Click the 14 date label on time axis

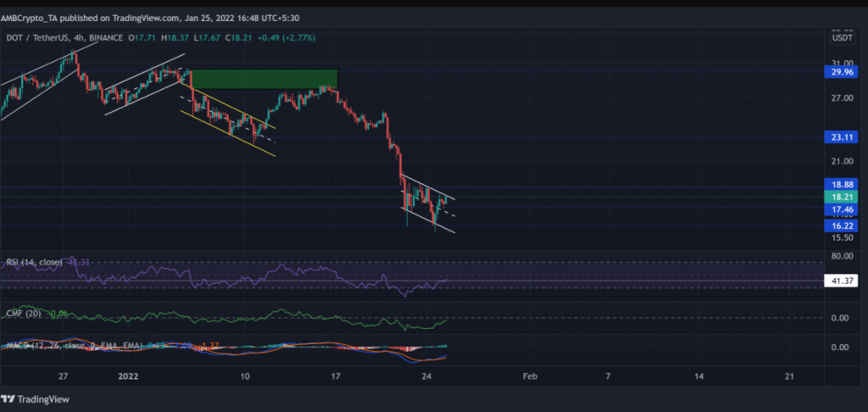pyautogui.click(x=698, y=376)
